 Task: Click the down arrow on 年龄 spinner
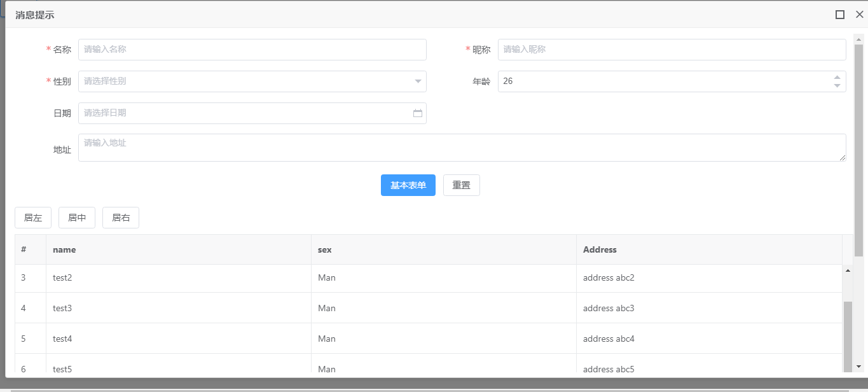coord(837,85)
